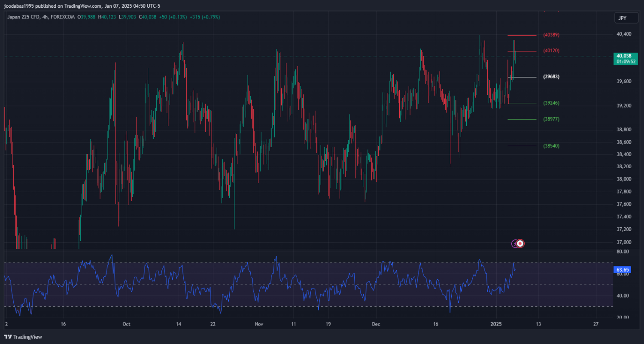
Task: Click the 11 date label on the time axis
Action: (293, 324)
